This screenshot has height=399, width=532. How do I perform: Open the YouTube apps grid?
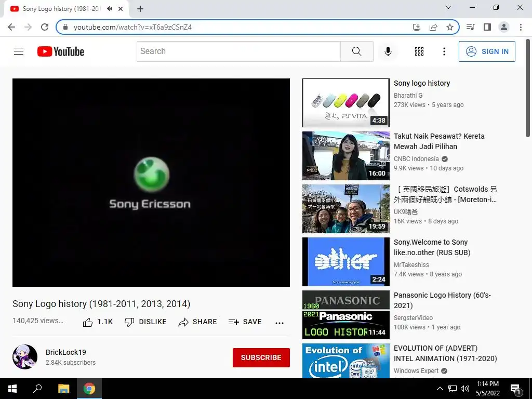click(419, 51)
